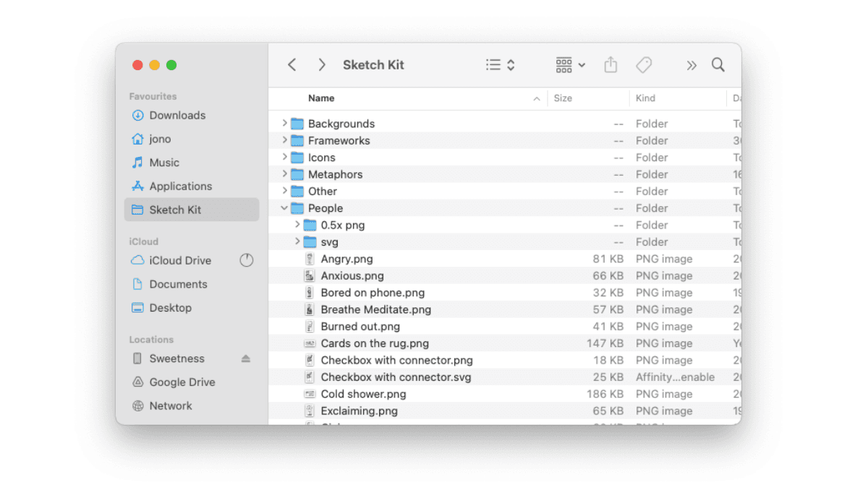
Task: Sort by the Size column header
Action: coord(563,98)
